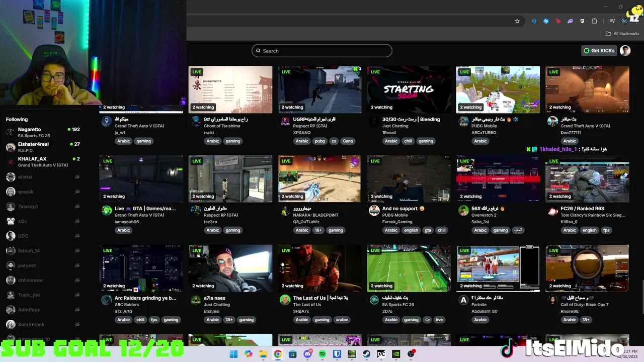The width and height of the screenshot is (644, 362).
Task: Open KHALAF_AX in the Following list
Action: (x=43, y=162)
